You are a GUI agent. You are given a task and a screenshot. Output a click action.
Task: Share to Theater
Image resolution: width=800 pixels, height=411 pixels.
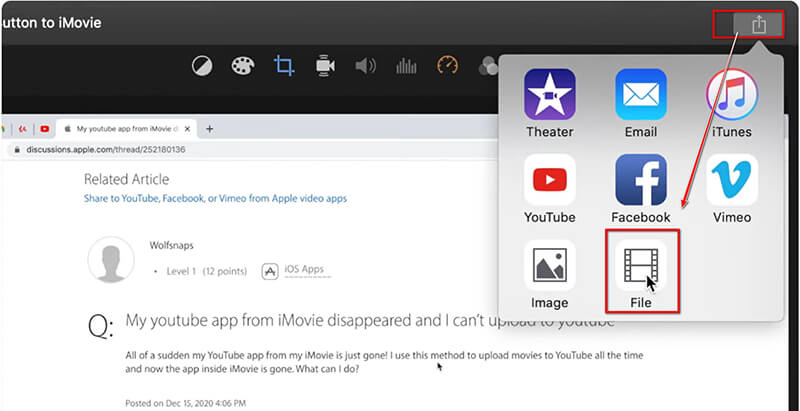coord(549,104)
